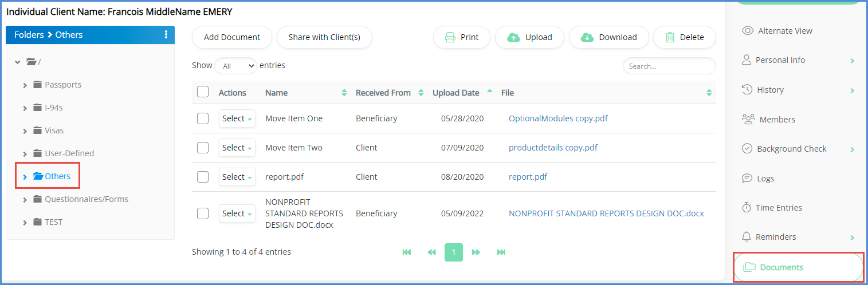Viewport: 868px width, 285px height.
Task: Click the last page pagination arrow icon
Action: pos(501,252)
